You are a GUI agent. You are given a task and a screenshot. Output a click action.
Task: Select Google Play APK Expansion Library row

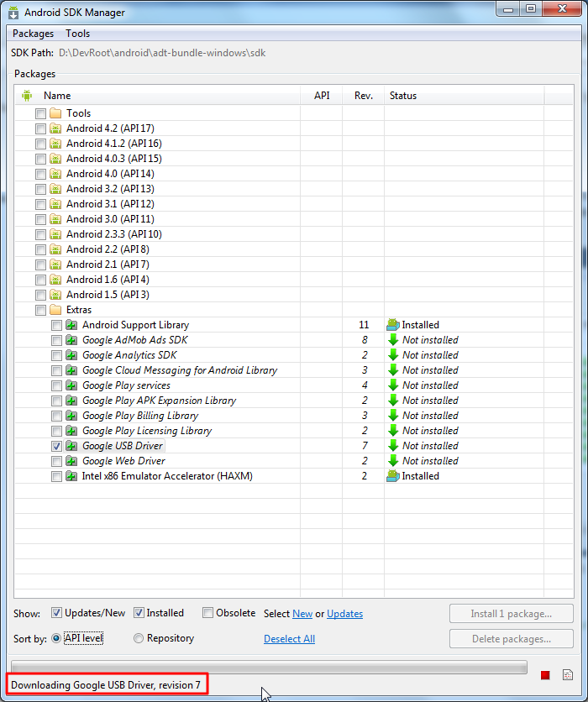(x=294, y=401)
